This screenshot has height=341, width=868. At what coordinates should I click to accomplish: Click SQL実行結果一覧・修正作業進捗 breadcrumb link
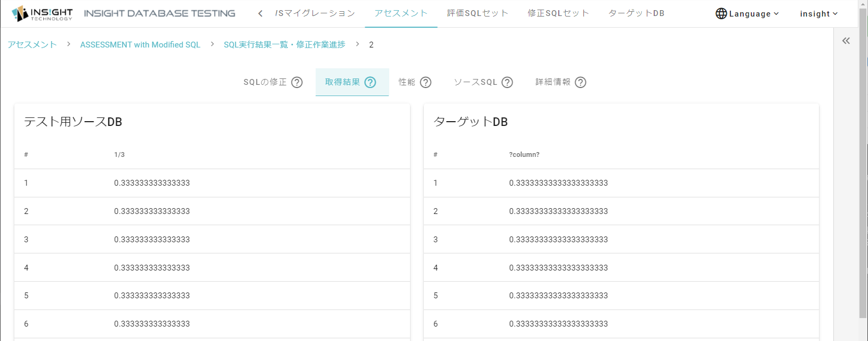click(285, 45)
